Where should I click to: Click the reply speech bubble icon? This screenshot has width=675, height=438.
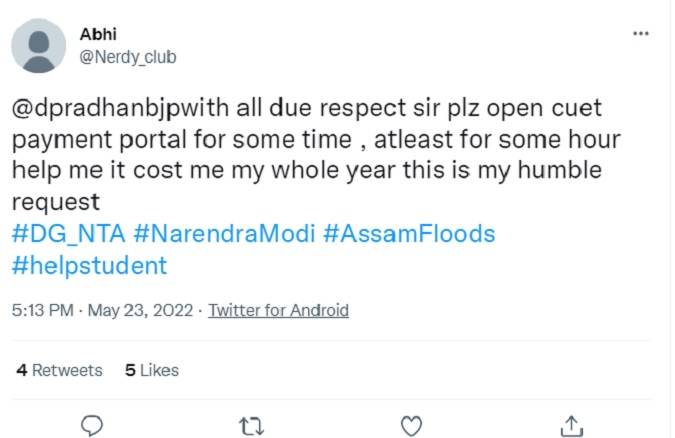92,424
